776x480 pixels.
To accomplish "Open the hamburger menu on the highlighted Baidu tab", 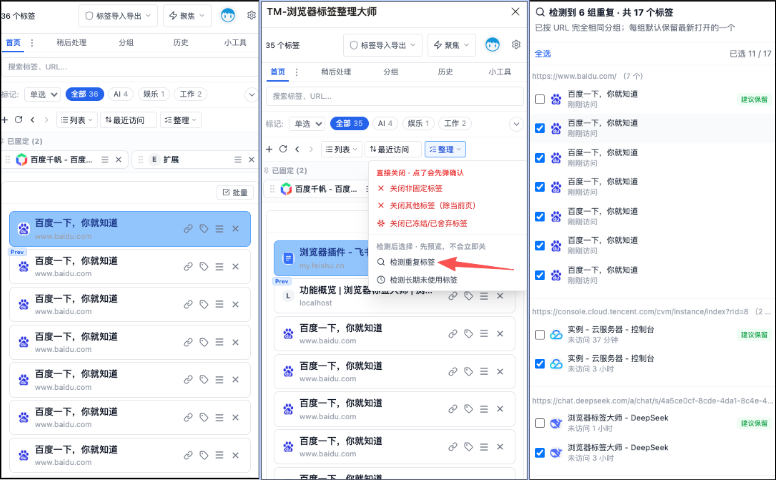I will (219, 229).
